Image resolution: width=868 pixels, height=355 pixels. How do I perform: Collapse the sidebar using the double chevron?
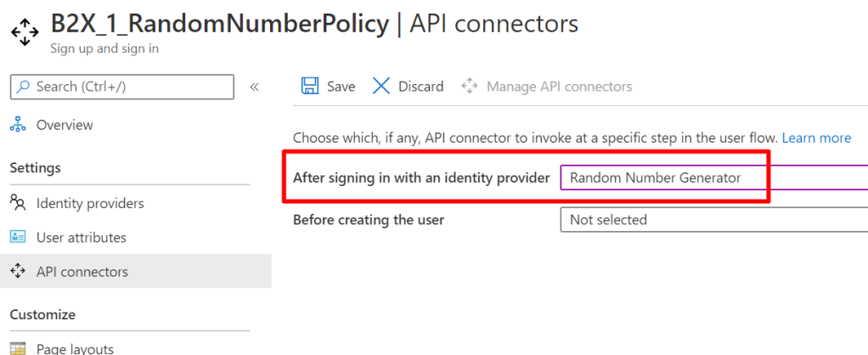coord(254,87)
